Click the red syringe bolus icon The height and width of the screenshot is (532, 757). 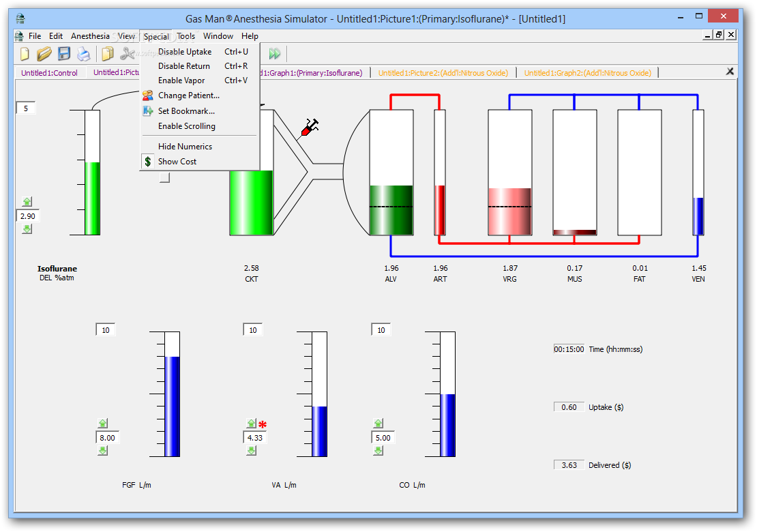310,128
